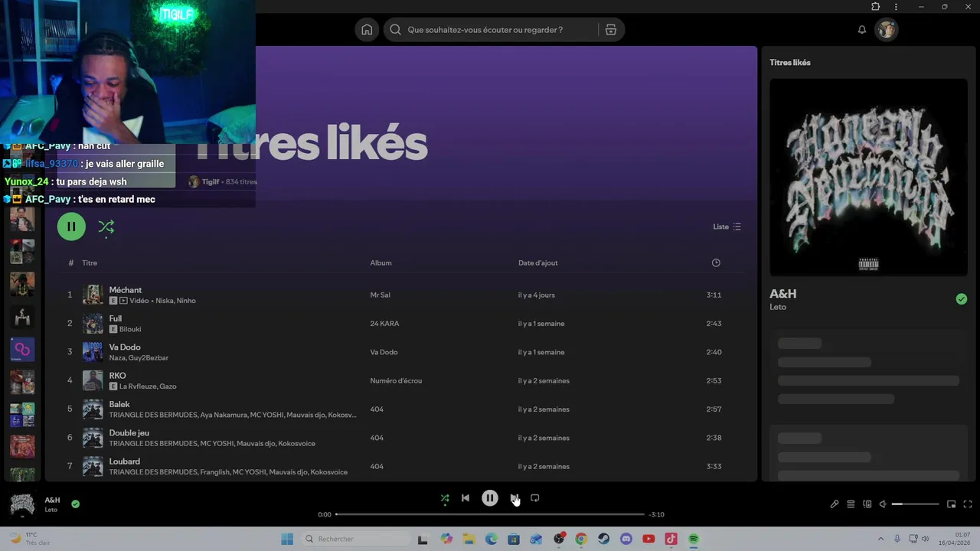This screenshot has width=980, height=551.
Task: Enter fullscreen mode icon
Action: pos(968,504)
